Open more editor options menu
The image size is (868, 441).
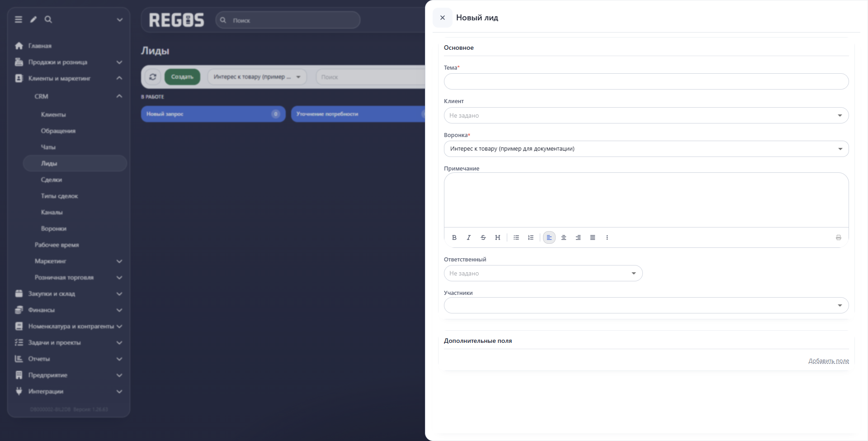pyautogui.click(x=607, y=237)
